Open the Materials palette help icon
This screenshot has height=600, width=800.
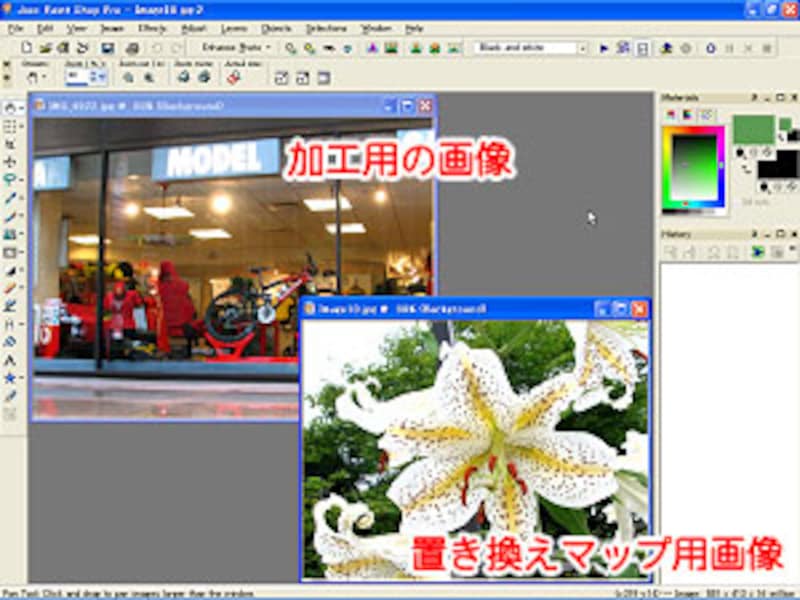pyautogui.click(x=754, y=97)
